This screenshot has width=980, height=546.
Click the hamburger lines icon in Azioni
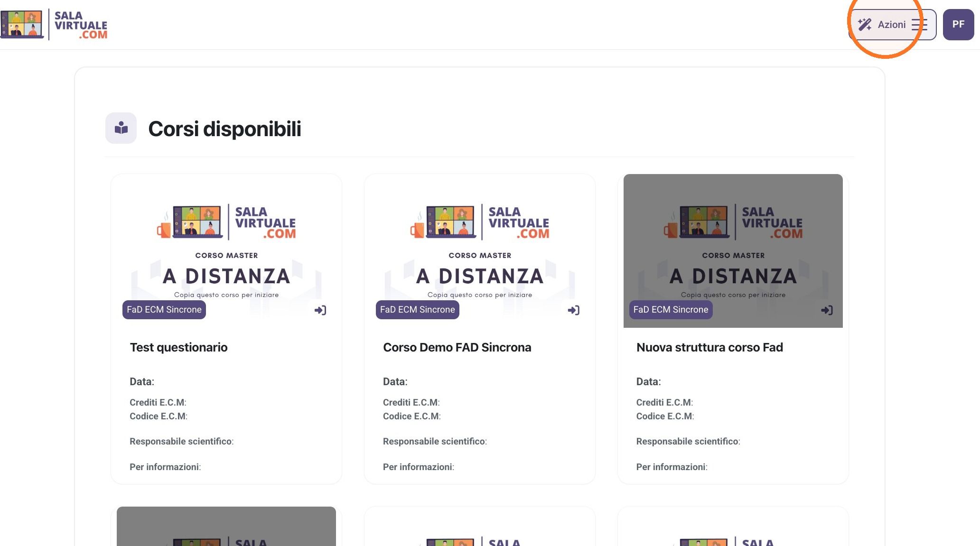click(x=919, y=25)
